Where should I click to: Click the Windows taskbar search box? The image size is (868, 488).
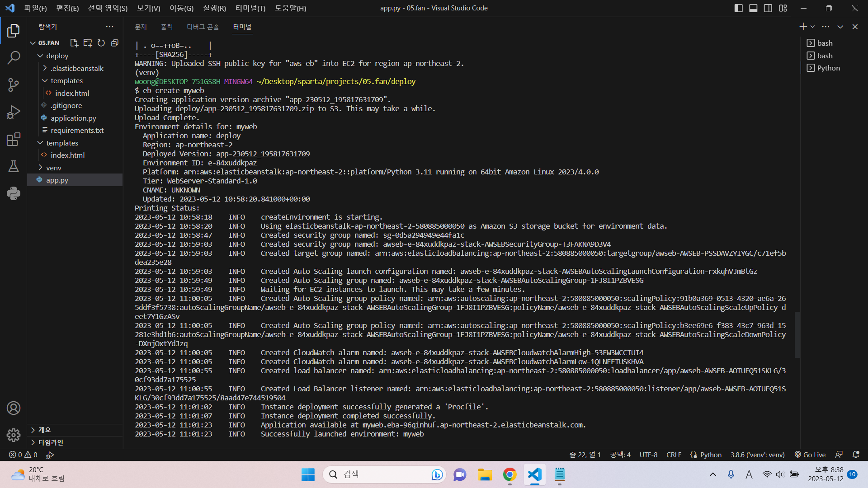pyautogui.click(x=384, y=474)
